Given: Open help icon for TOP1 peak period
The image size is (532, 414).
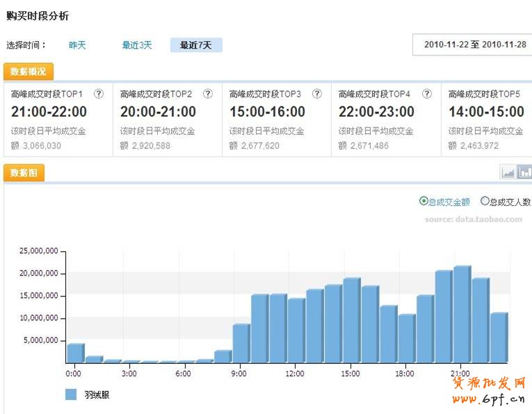Looking at the screenshot, I should [x=98, y=94].
